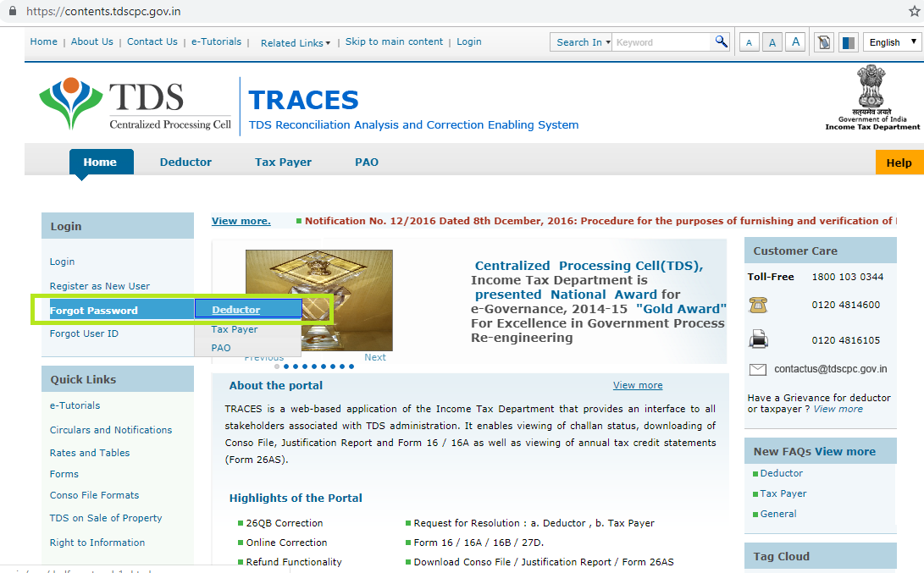Image resolution: width=924 pixels, height=573 pixels.
Task: Open TDS on Sale of Property
Action: coord(106,518)
